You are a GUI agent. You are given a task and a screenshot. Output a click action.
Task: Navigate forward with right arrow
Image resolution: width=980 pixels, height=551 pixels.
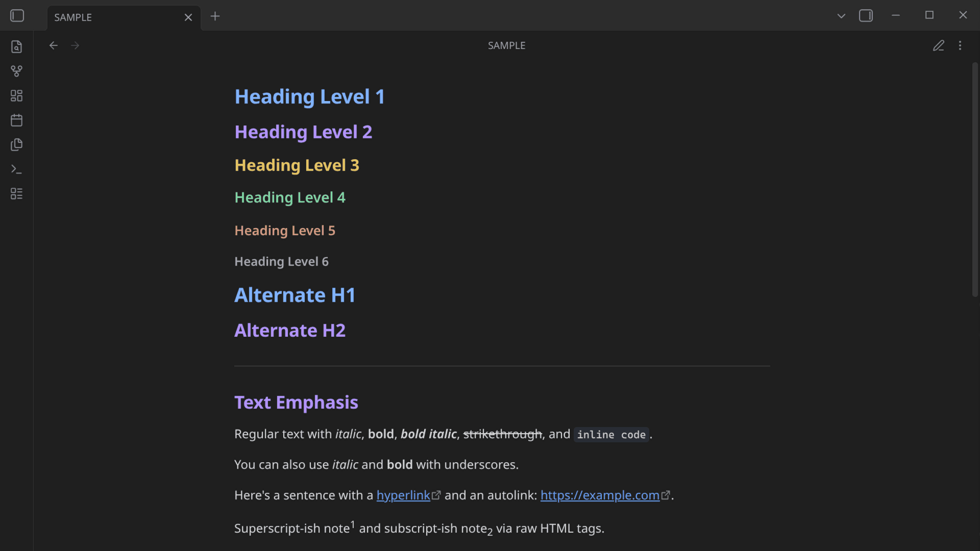click(75, 45)
